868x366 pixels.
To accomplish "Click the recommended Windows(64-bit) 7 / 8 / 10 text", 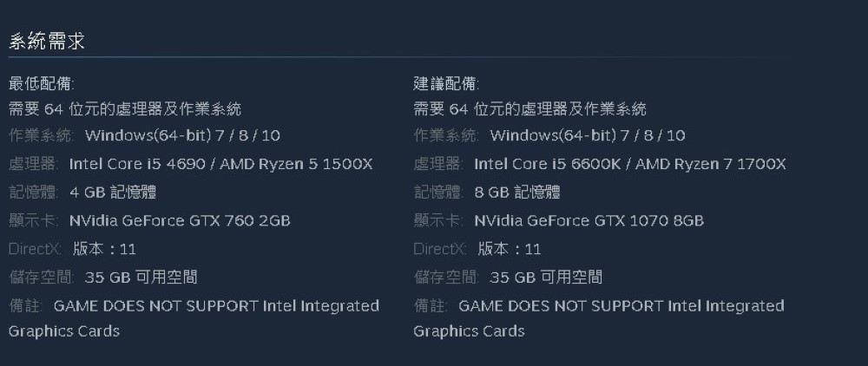I will pyautogui.click(x=587, y=135).
